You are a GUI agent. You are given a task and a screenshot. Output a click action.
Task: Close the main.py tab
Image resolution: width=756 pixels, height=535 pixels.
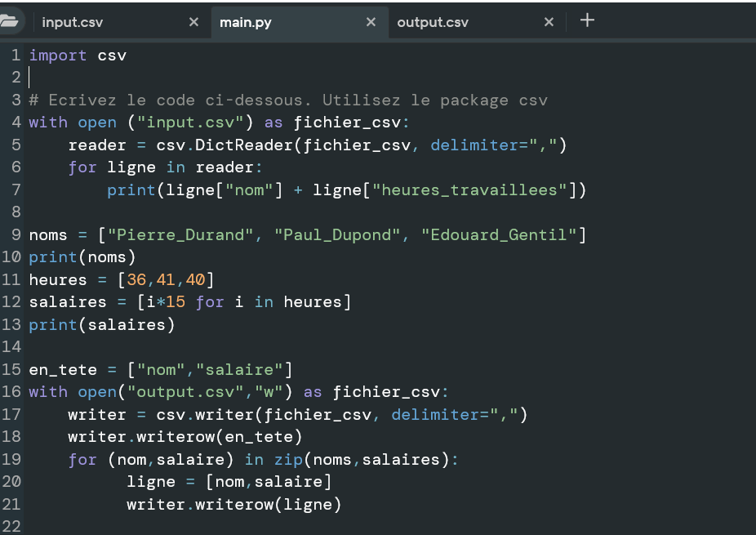point(371,22)
